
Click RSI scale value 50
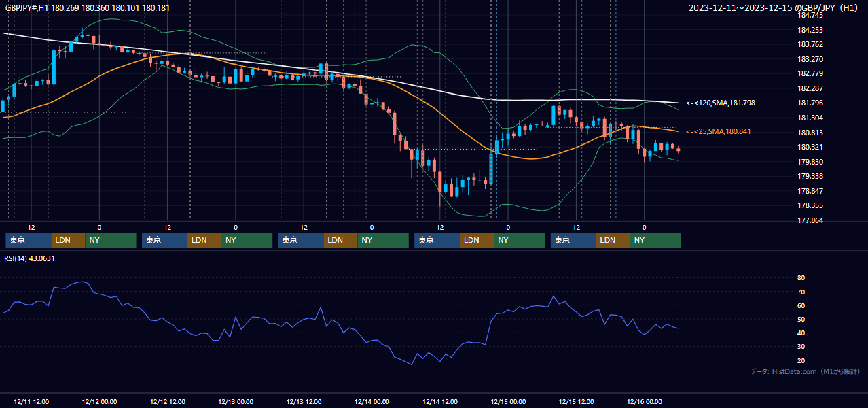click(x=801, y=319)
